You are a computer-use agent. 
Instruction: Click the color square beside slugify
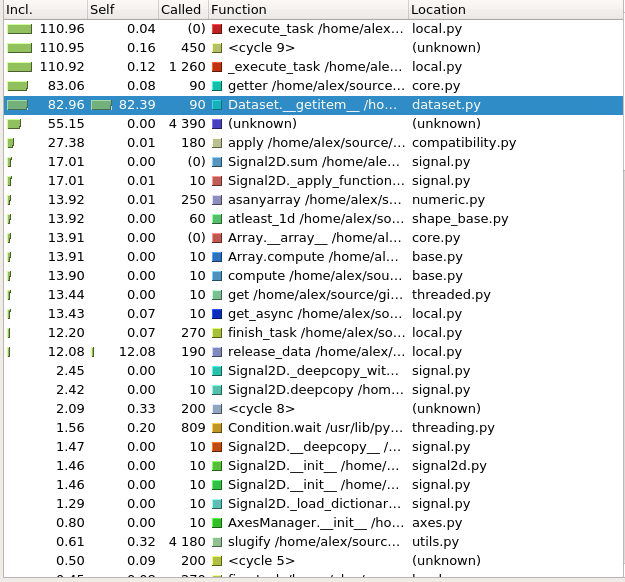click(217, 542)
